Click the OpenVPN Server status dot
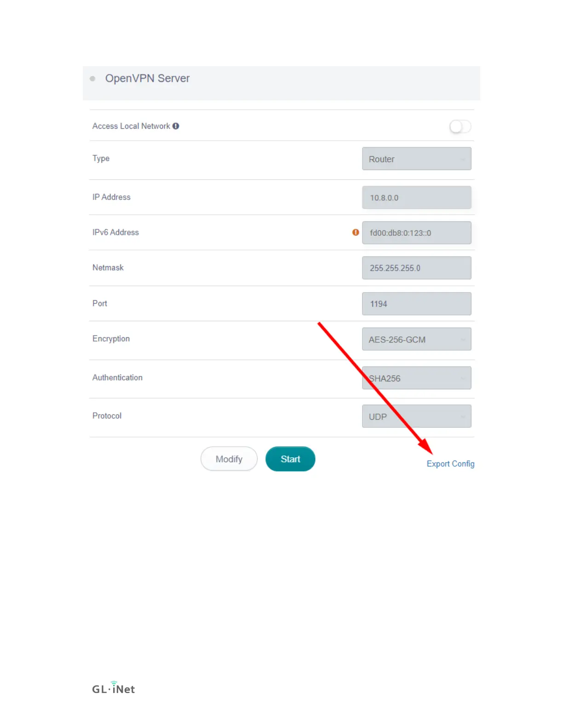Image resolution: width=563 pixels, height=728 pixels. coord(92,79)
